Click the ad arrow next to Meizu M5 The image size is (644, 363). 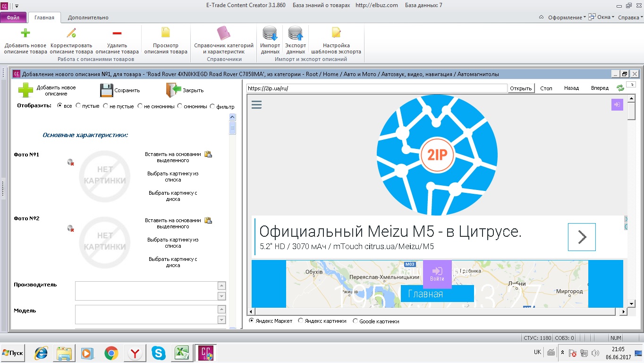[582, 237]
